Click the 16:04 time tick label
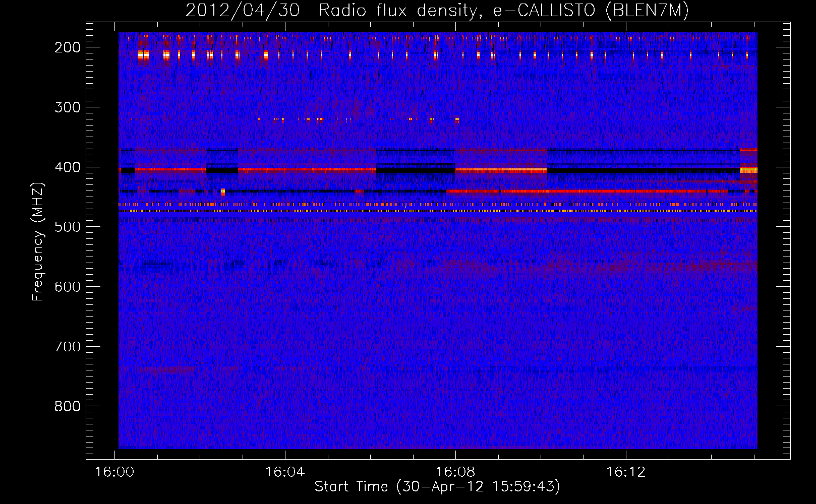 285,472
